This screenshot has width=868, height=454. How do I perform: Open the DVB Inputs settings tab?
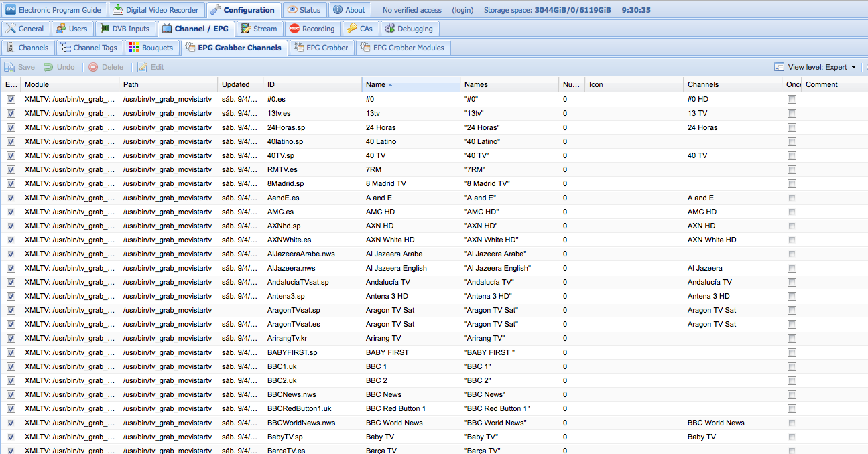click(x=125, y=29)
